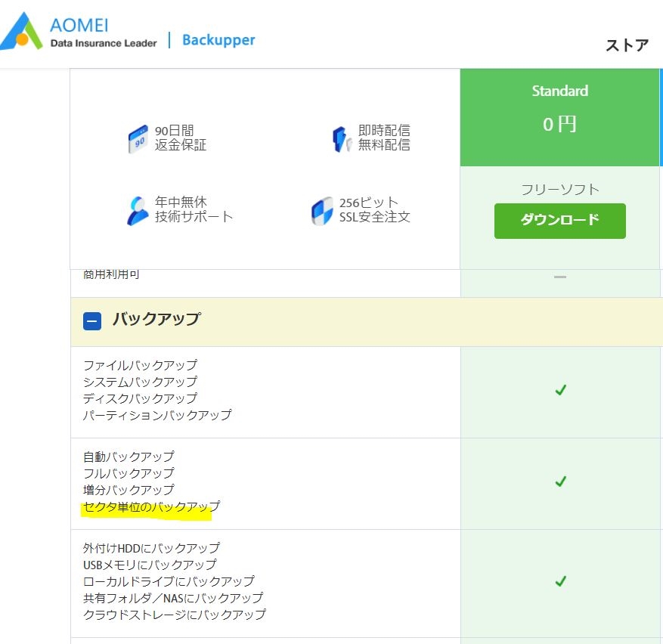663x644 pixels.
Task: Click the 90-day refund calendar icon
Action: click(138, 138)
